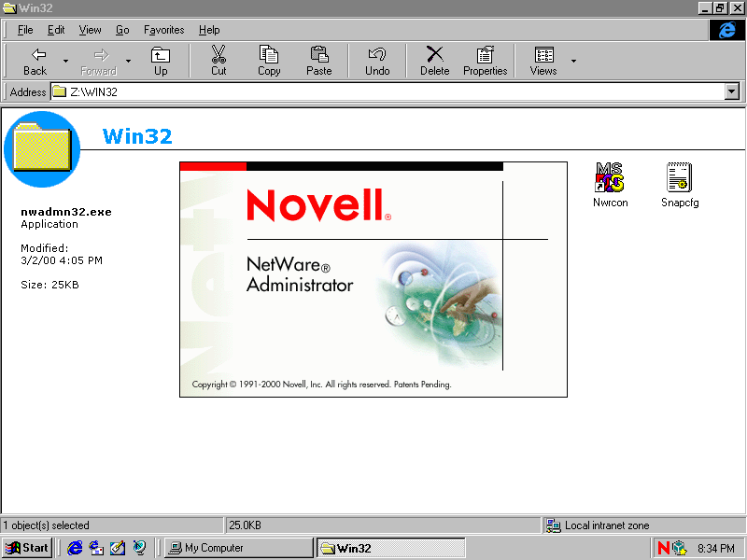Click the Internet Explorer logo throbber
This screenshot has height=560, width=747.
(x=726, y=30)
